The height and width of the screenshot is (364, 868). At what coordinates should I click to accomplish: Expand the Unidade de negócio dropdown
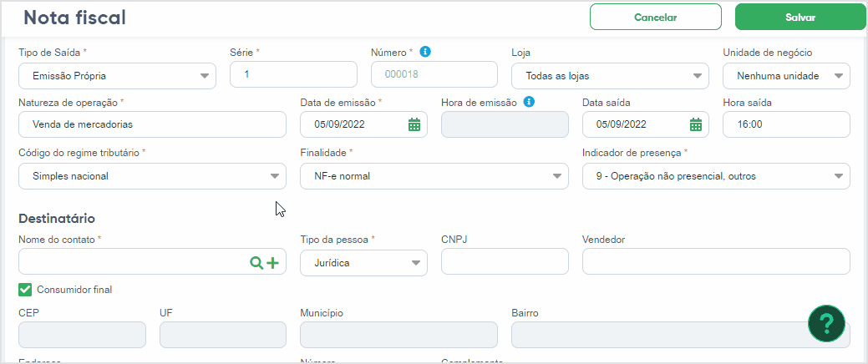tap(787, 75)
